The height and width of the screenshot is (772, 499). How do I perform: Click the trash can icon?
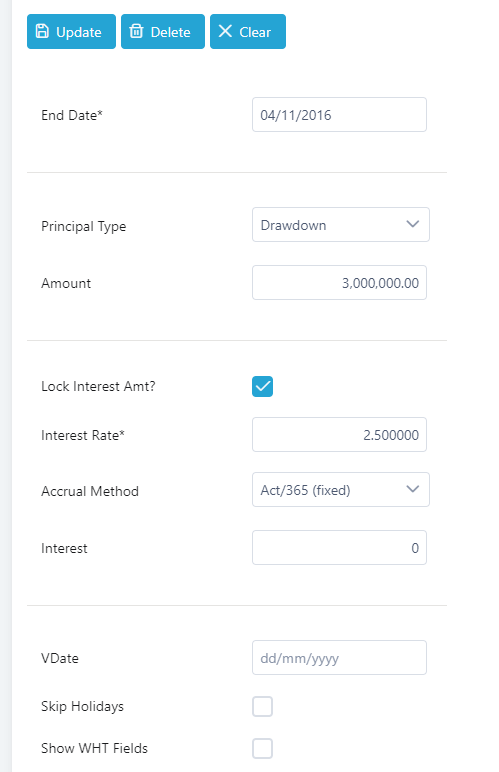[136, 32]
